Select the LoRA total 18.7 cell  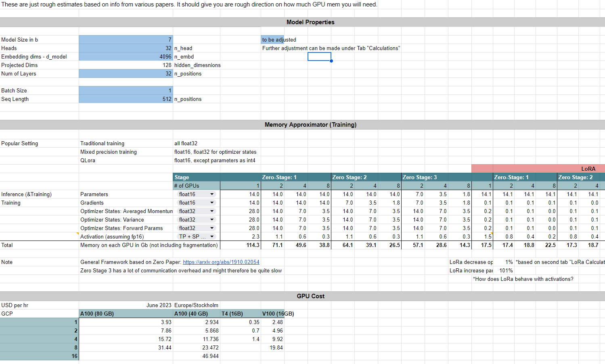(590, 245)
